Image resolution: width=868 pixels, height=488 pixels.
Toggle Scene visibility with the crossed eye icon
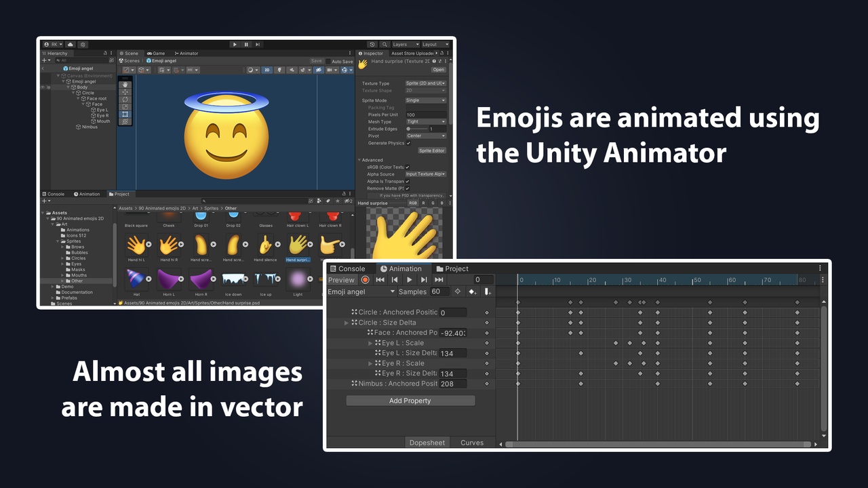pyautogui.click(x=318, y=70)
